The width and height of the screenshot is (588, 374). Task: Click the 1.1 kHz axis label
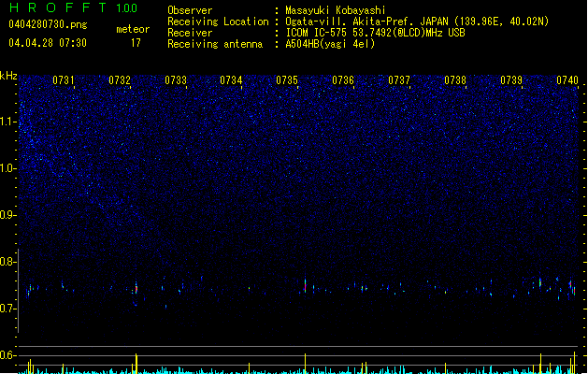(8, 122)
